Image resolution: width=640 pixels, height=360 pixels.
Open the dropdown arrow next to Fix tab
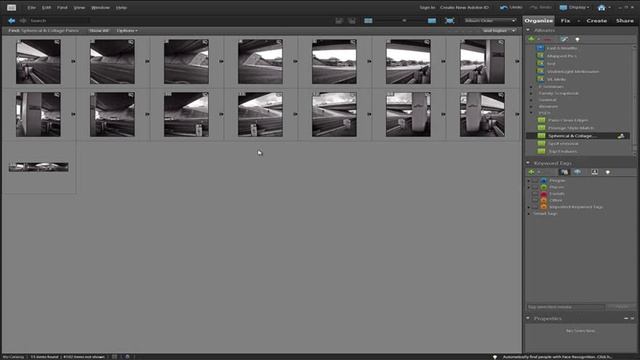point(578,21)
